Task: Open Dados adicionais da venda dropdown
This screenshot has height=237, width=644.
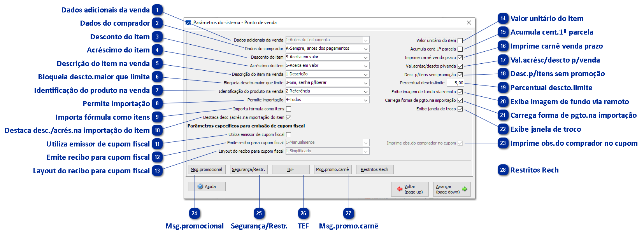Action: pyautogui.click(x=327, y=40)
